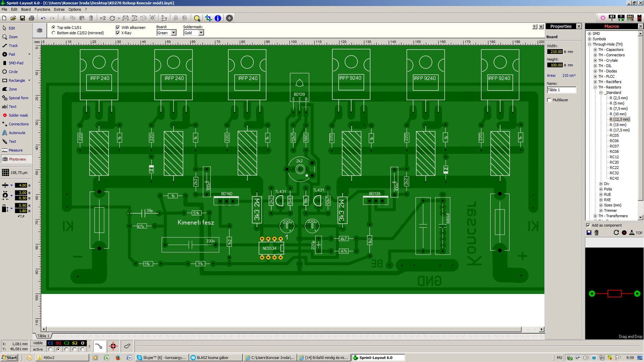Expand the TH - Capacitors node
The width and height of the screenshot is (644, 362).
click(x=595, y=50)
